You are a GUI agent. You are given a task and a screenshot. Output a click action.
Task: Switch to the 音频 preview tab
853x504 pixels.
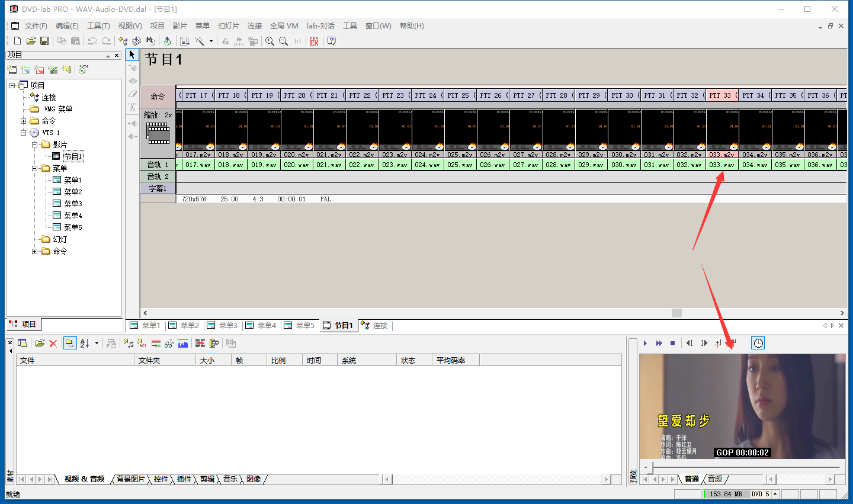tap(715, 479)
